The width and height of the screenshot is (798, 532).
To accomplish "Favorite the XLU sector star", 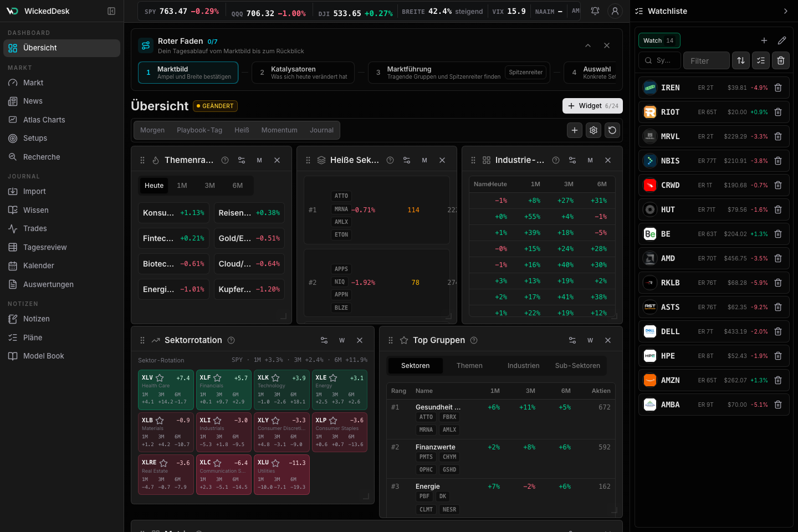I will (275, 463).
